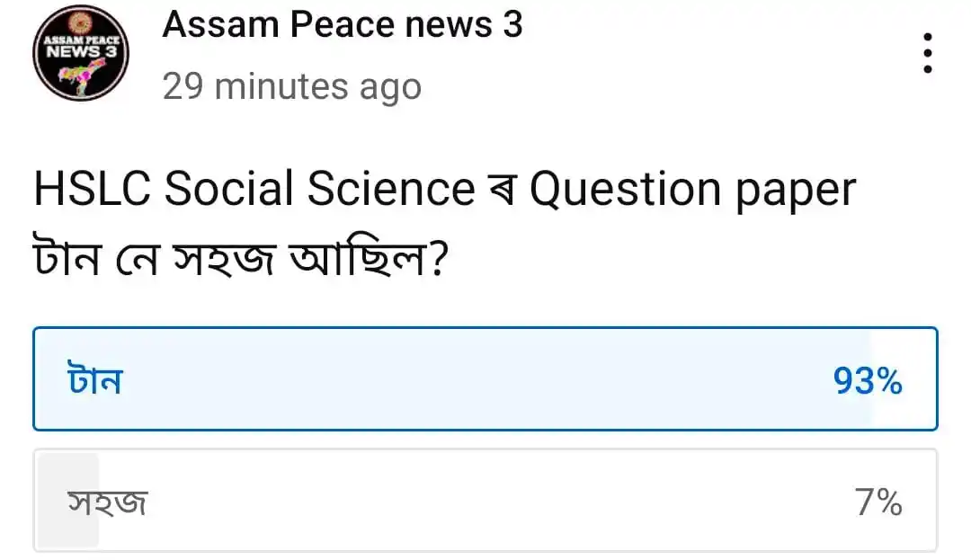
Task: Vote for the সহজ poll option
Action: pyautogui.click(x=485, y=500)
